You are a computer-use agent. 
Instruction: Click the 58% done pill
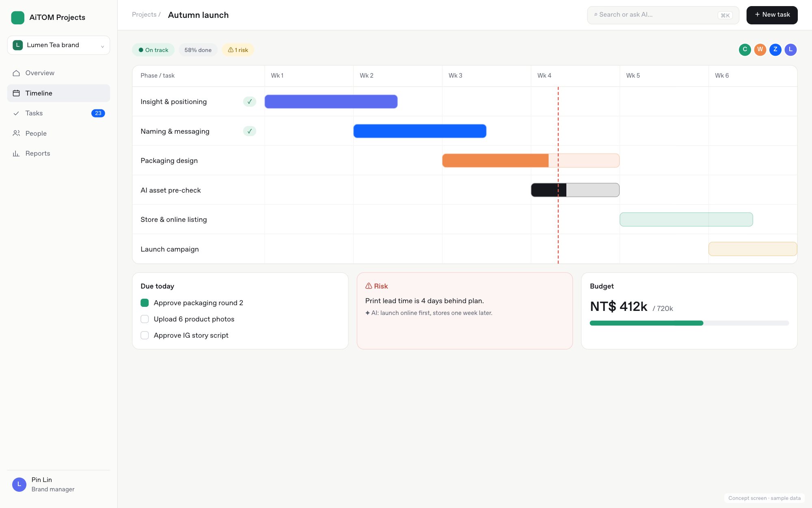(x=198, y=50)
